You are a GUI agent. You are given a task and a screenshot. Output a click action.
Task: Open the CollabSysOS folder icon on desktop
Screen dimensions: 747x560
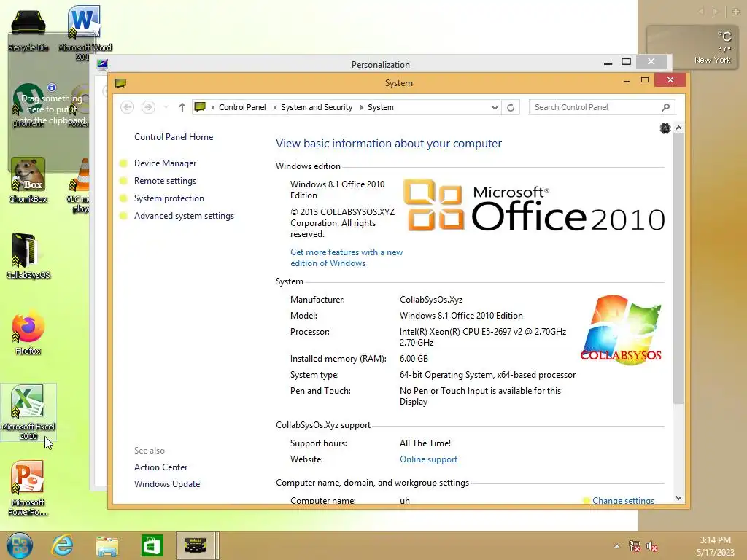click(28, 256)
